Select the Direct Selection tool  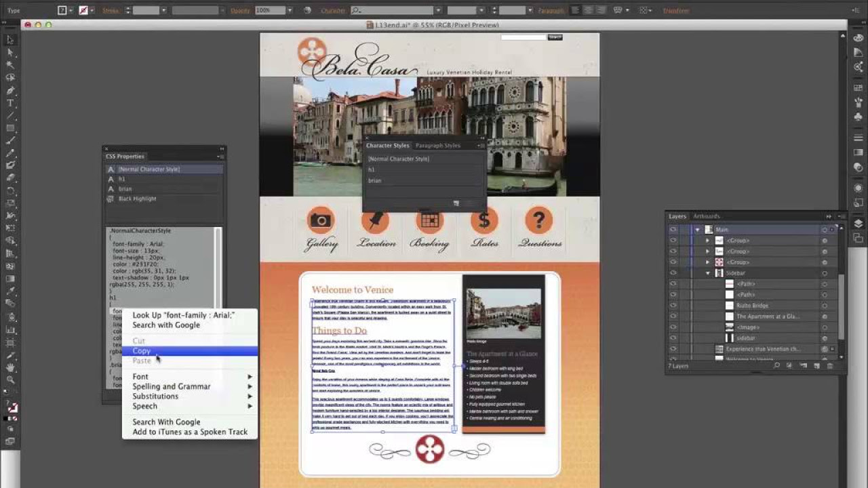[x=10, y=52]
